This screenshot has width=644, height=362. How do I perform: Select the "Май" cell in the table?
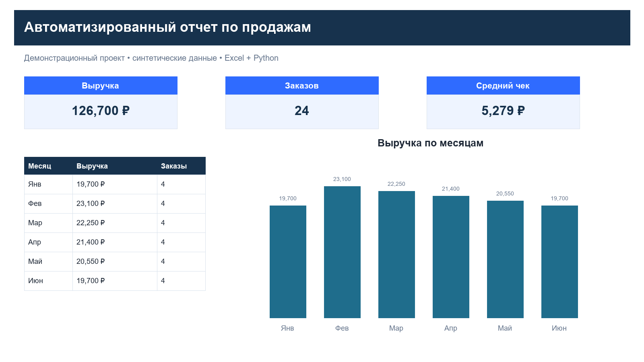tap(48, 261)
